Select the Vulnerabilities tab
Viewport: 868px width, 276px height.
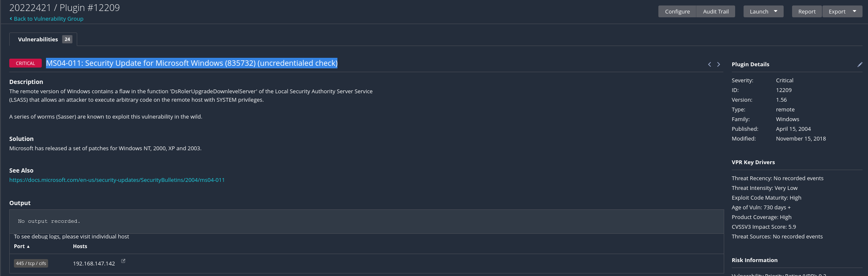click(x=43, y=39)
